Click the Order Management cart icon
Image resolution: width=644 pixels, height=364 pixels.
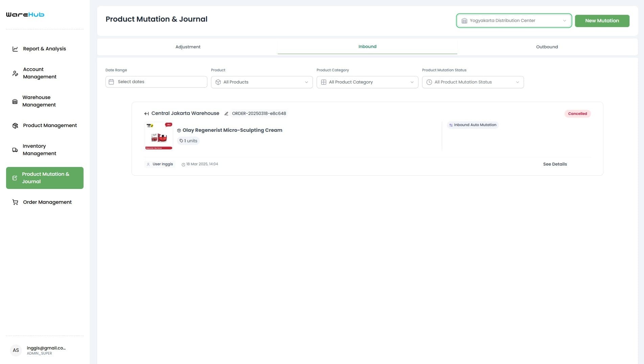click(15, 202)
